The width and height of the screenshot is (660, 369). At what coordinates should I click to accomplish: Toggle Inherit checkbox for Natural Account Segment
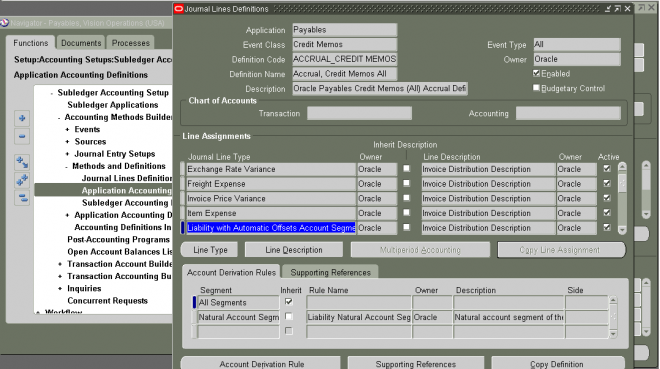pos(289,316)
